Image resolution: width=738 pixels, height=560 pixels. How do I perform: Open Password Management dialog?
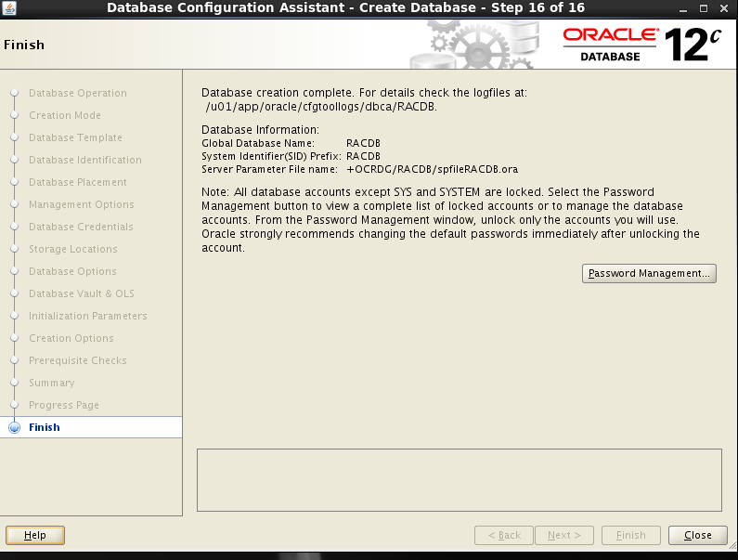point(649,273)
